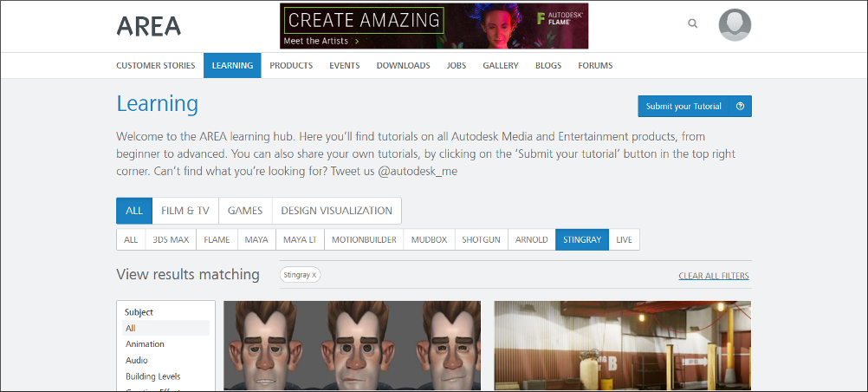Open the Blogs section
868x392 pixels.
coord(548,65)
